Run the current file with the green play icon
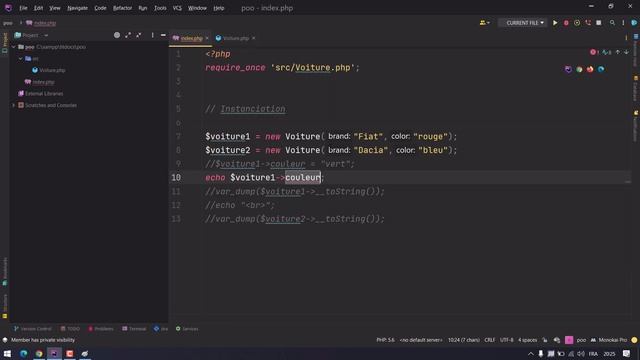 555,23
